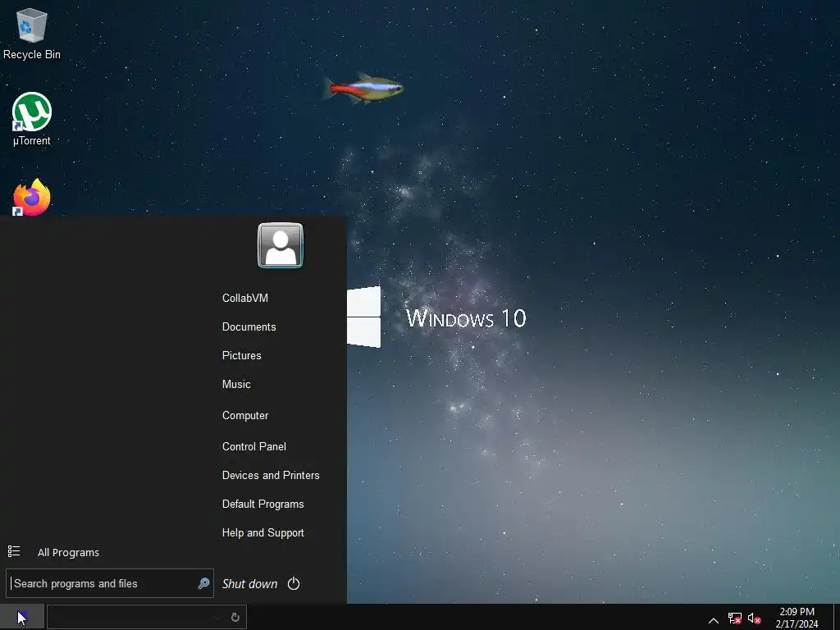This screenshot has height=630, width=840.
Task: Open the muted volume tray icon
Action: [x=755, y=619]
